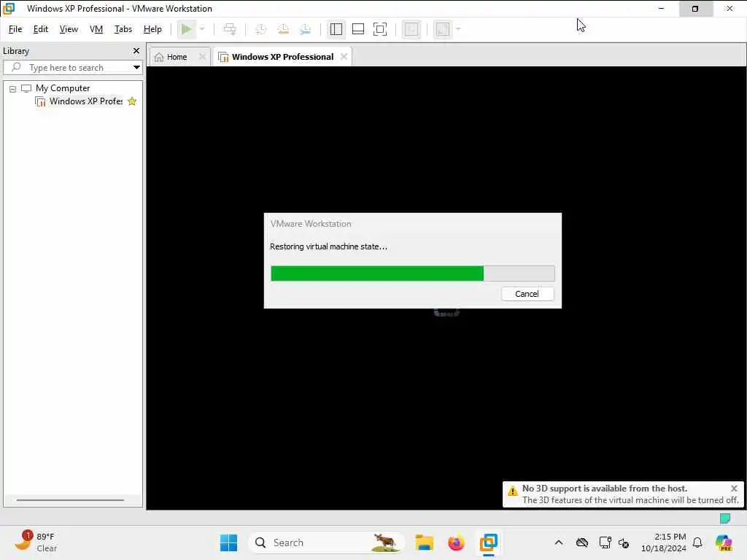Click the Revert to Snapshot icon
Image resolution: width=747 pixels, height=560 pixels.
pos(283,29)
